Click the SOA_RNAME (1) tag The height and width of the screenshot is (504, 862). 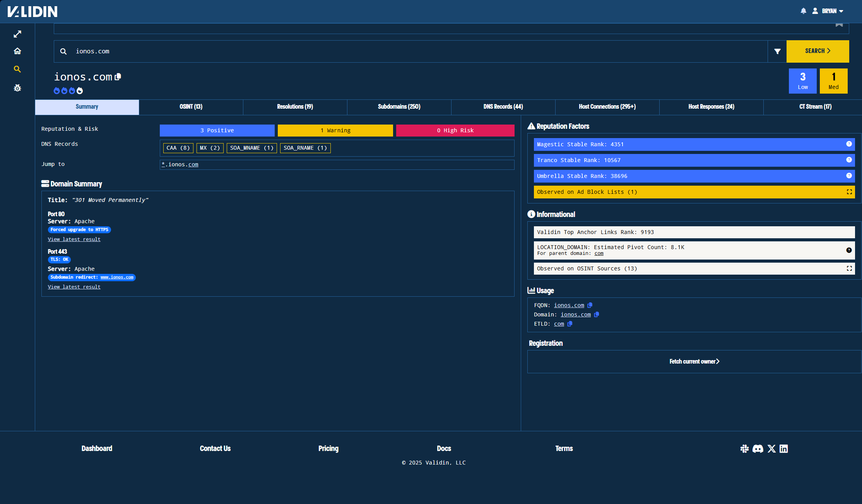[x=305, y=148]
